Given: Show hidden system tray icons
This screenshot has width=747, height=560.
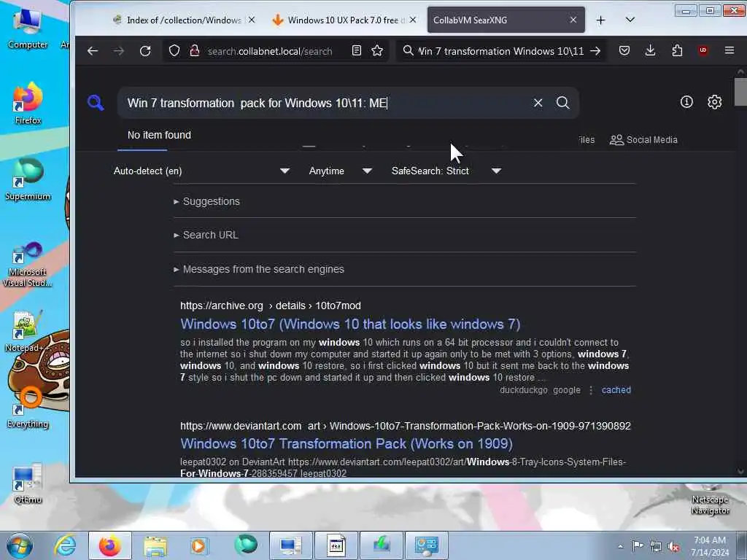Looking at the screenshot, I should tap(620, 546).
